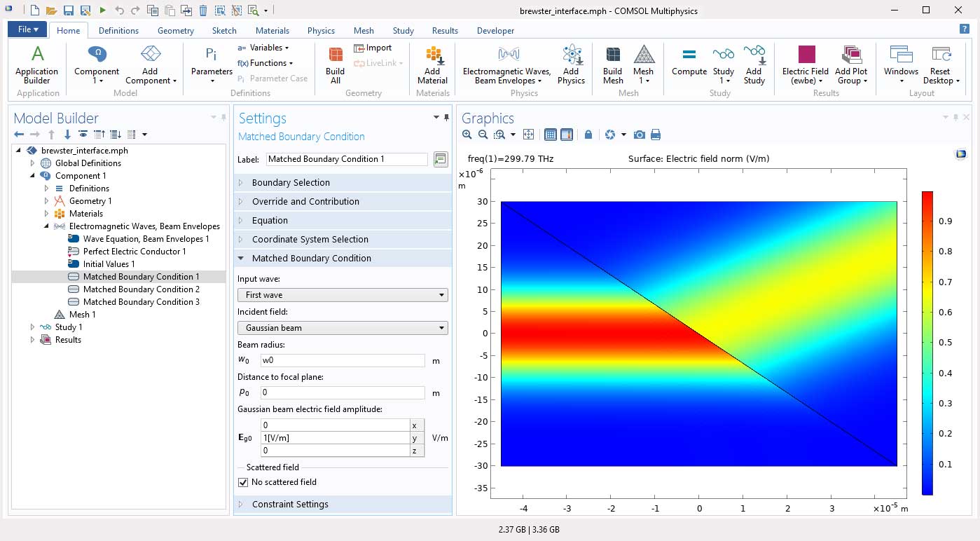980x541 pixels.
Task: Click the color legend bar
Action: [927, 343]
